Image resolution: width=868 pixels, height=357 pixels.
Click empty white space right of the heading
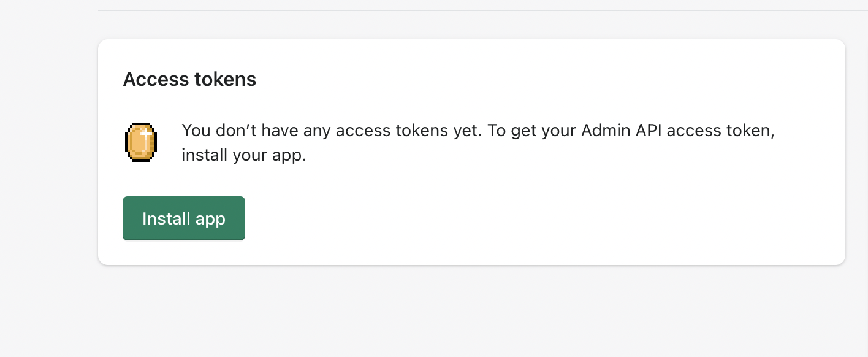pyautogui.click(x=521, y=79)
